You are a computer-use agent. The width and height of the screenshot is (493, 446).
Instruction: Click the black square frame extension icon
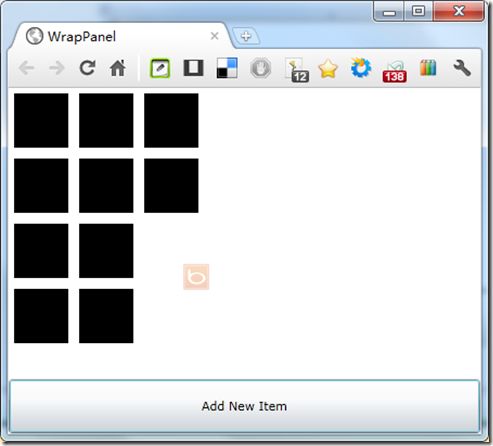coord(193,68)
